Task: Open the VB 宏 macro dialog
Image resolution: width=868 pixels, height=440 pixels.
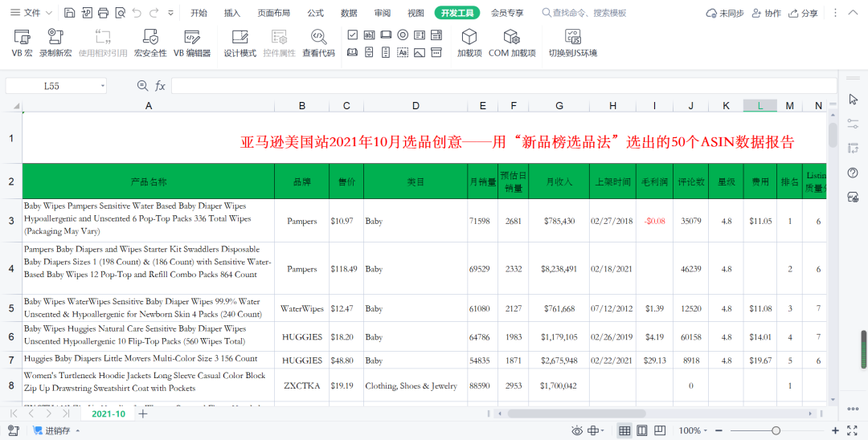Action: (x=22, y=42)
